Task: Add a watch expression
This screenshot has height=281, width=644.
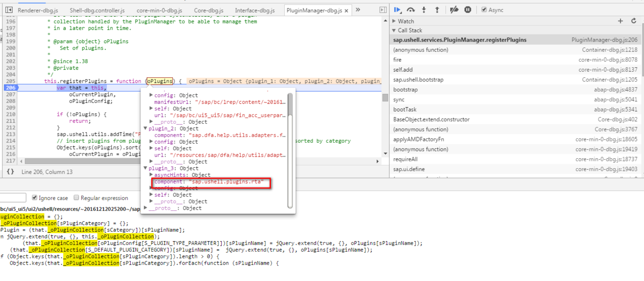Action: (x=620, y=21)
